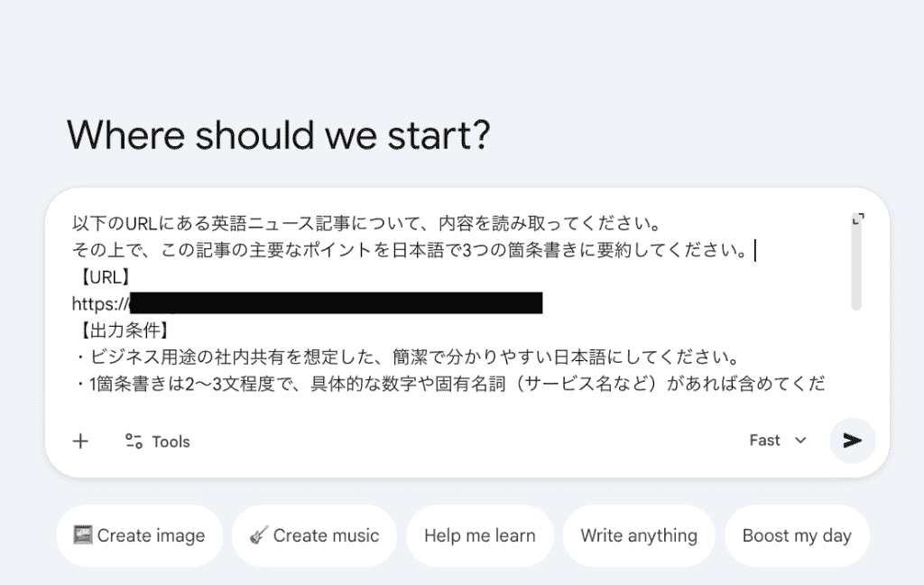Pick the Boost my day suggestion

tap(796, 535)
